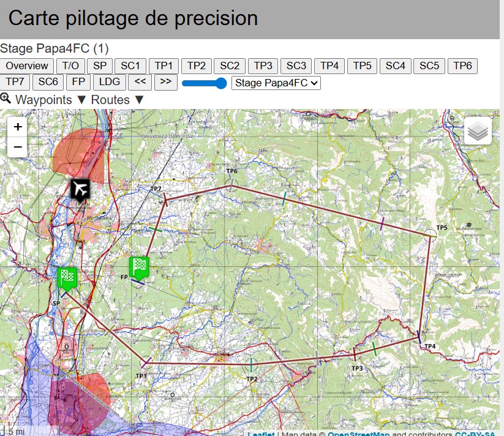
Task: Go to the Overview view
Action: (x=27, y=66)
